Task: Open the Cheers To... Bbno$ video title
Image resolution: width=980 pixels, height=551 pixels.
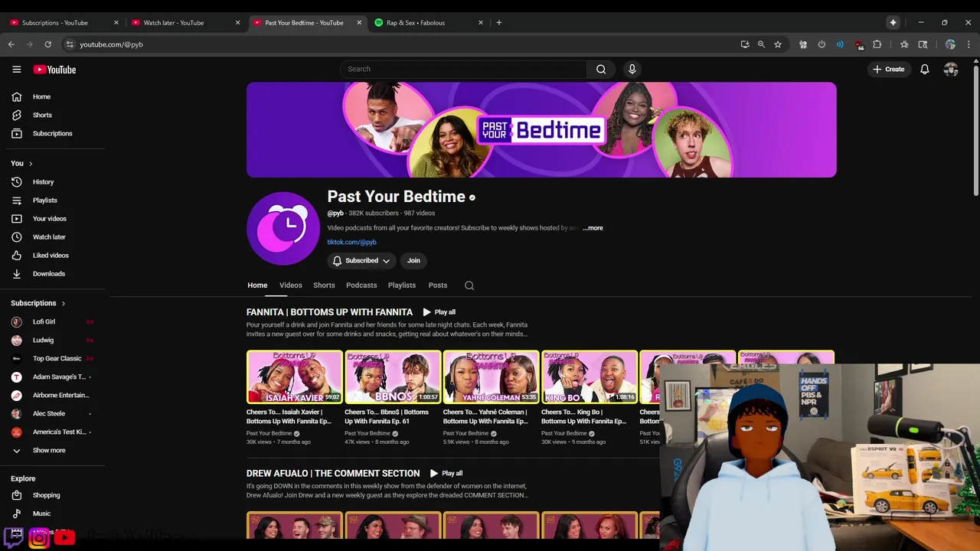Action: [x=387, y=416]
